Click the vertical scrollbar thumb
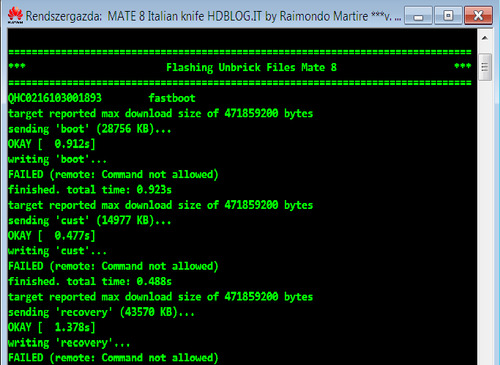Viewport: 500px width, 365px height. point(485,67)
